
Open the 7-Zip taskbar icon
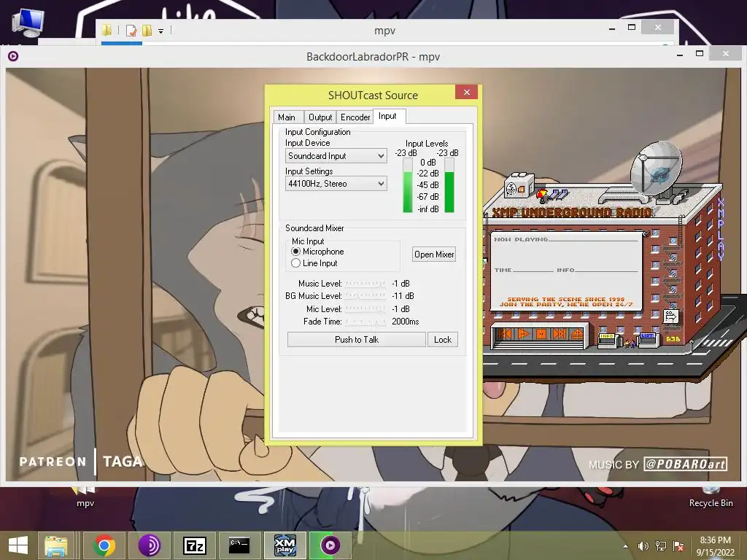click(x=194, y=545)
